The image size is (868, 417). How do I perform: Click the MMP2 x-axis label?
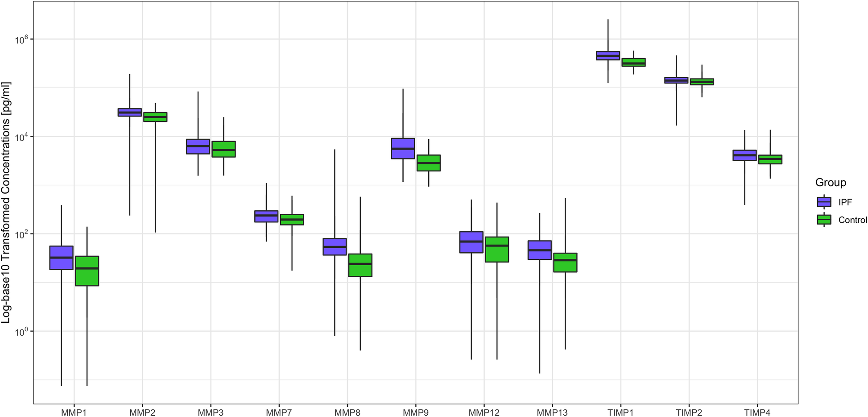(142, 413)
